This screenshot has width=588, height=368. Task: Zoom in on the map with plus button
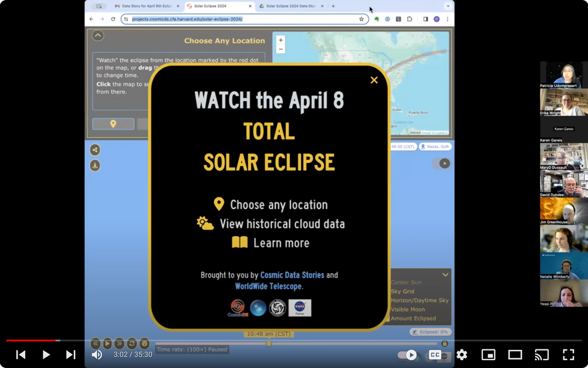280,40
